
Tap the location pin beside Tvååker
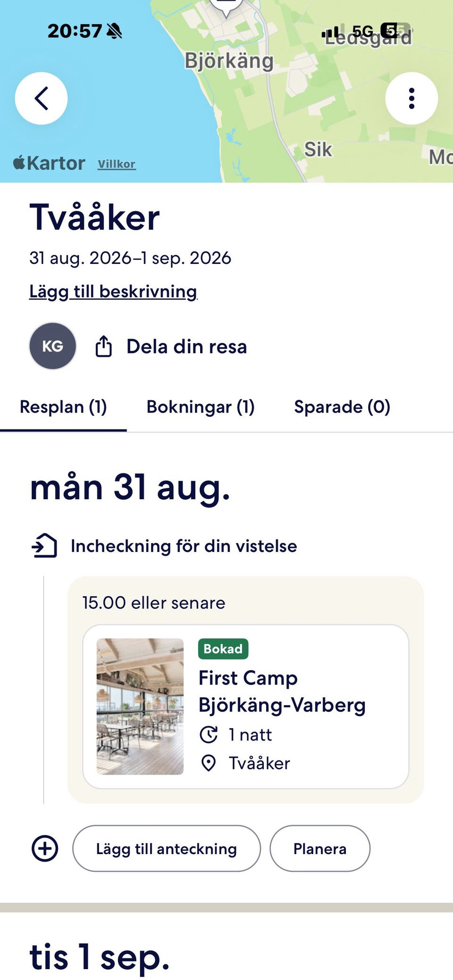click(209, 763)
